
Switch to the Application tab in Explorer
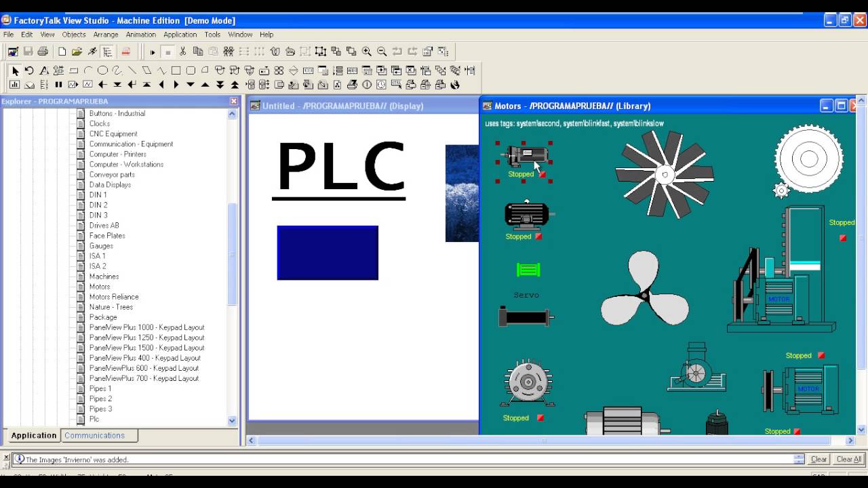pos(34,436)
